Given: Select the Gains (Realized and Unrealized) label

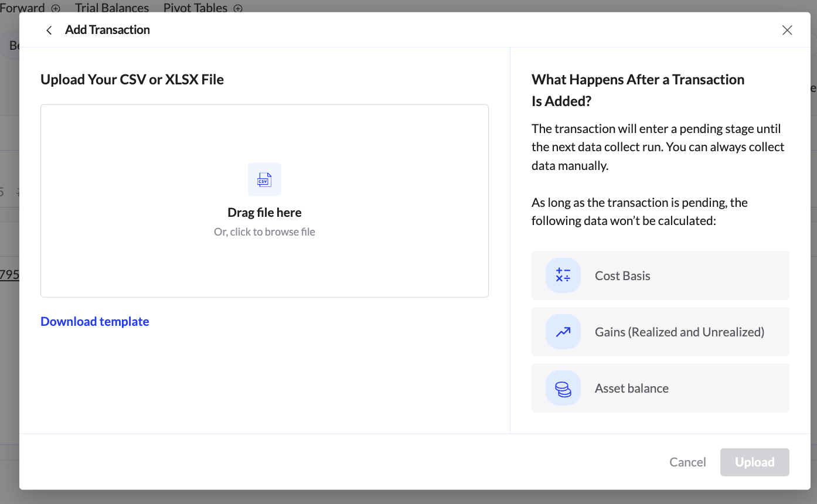Looking at the screenshot, I should tap(679, 332).
